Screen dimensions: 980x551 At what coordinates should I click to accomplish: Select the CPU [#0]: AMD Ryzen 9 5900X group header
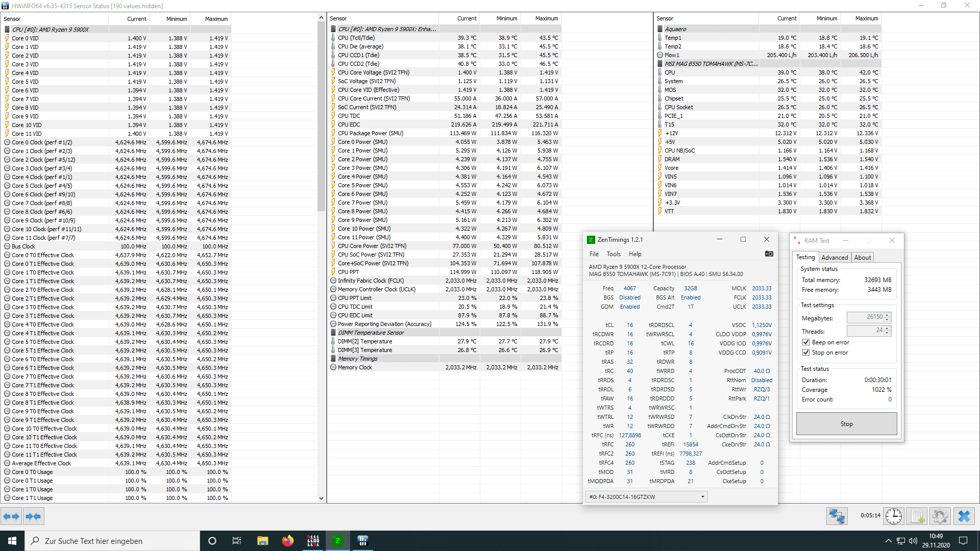pyautogui.click(x=116, y=30)
